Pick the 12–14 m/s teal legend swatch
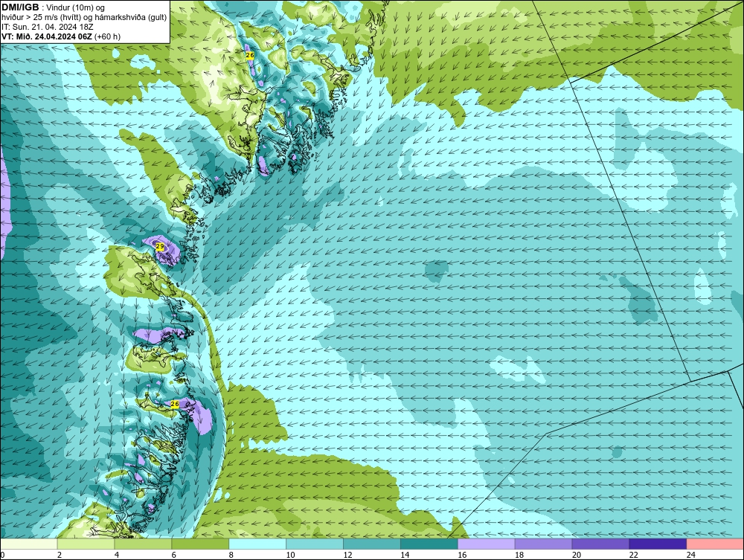 coord(372,544)
